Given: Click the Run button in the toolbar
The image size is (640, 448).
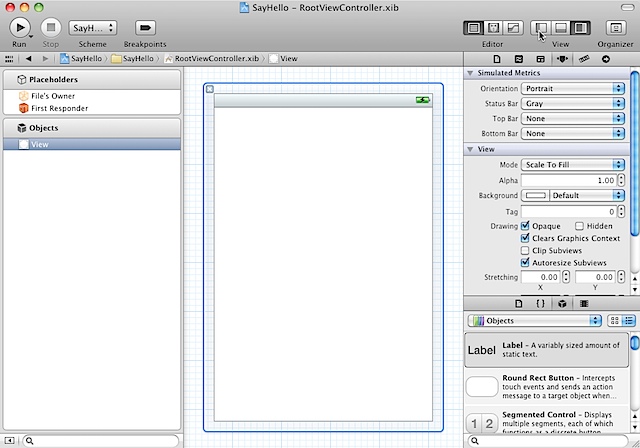Looking at the screenshot, I should [19, 28].
